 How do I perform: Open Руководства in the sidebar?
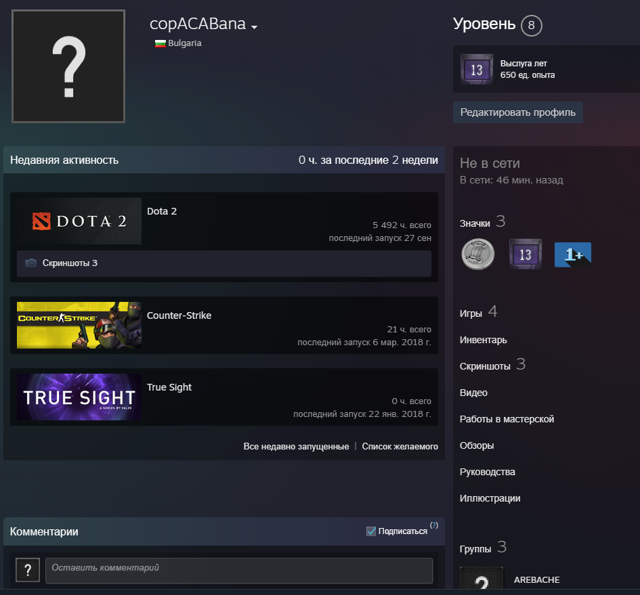click(x=487, y=472)
